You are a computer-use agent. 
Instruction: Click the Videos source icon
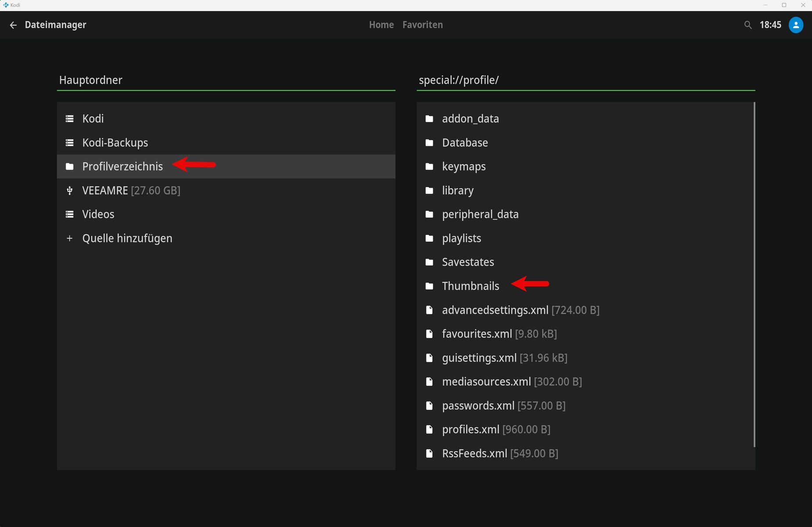tap(69, 214)
